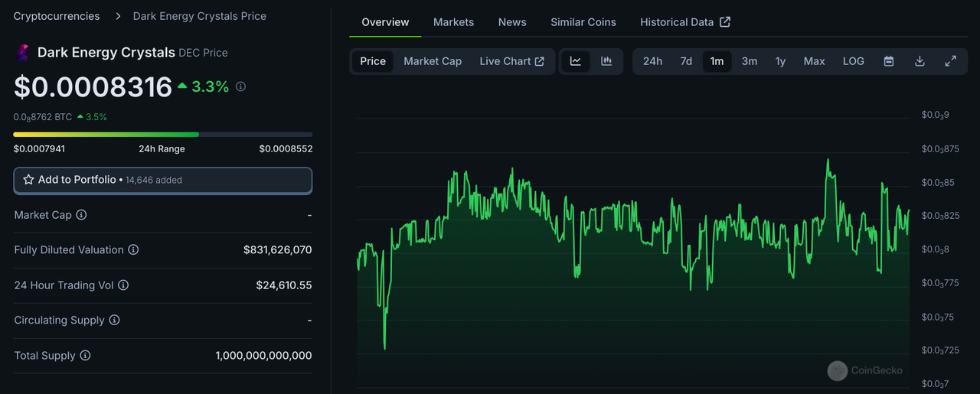Screen dimensions: 980x394
Task: Click the 8762 BTC price text
Action: (43, 117)
